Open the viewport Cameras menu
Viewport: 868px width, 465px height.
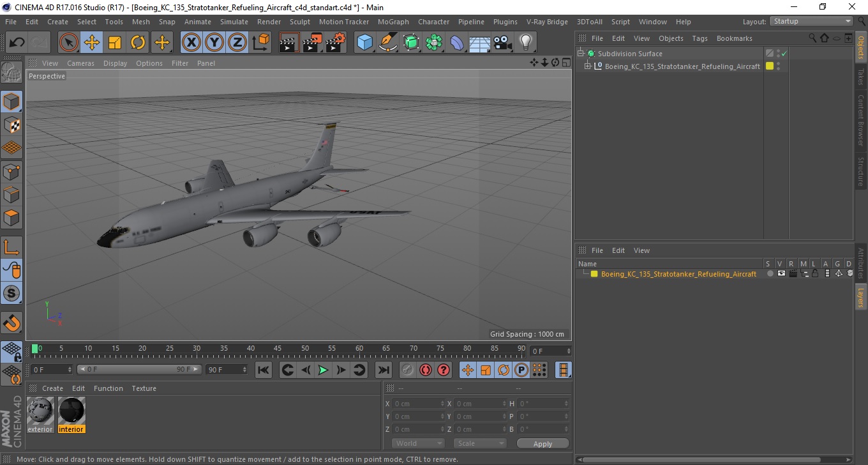pos(80,63)
